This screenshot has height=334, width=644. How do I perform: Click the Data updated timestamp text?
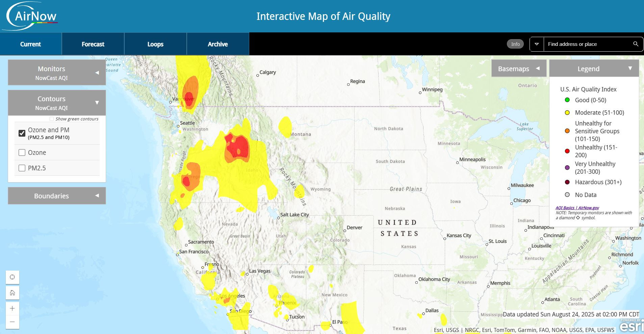(571, 314)
